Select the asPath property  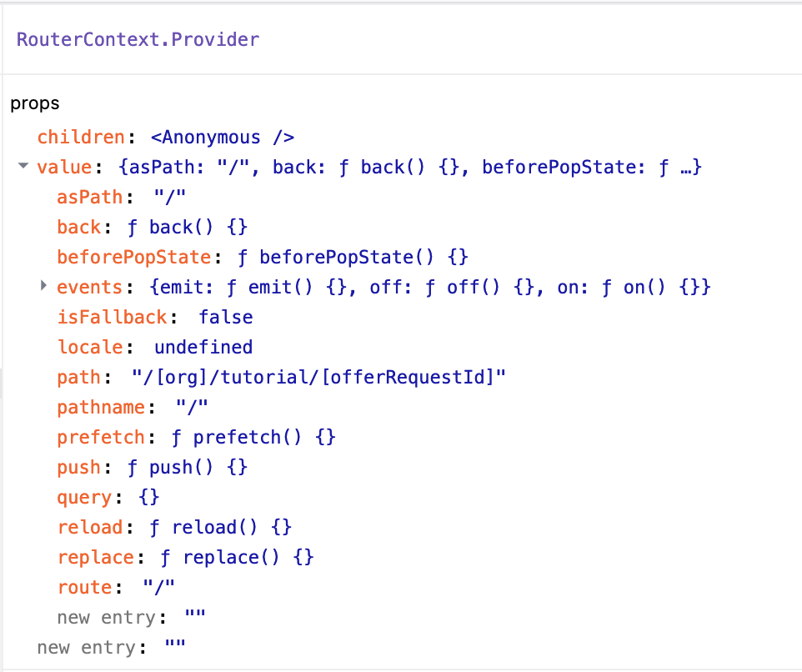89,197
